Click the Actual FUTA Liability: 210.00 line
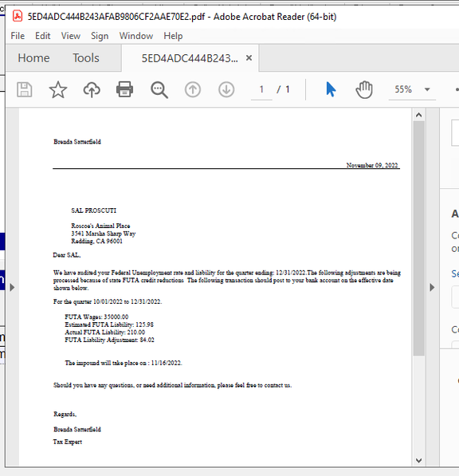Image resolution: width=459 pixels, height=476 pixels. click(x=105, y=332)
